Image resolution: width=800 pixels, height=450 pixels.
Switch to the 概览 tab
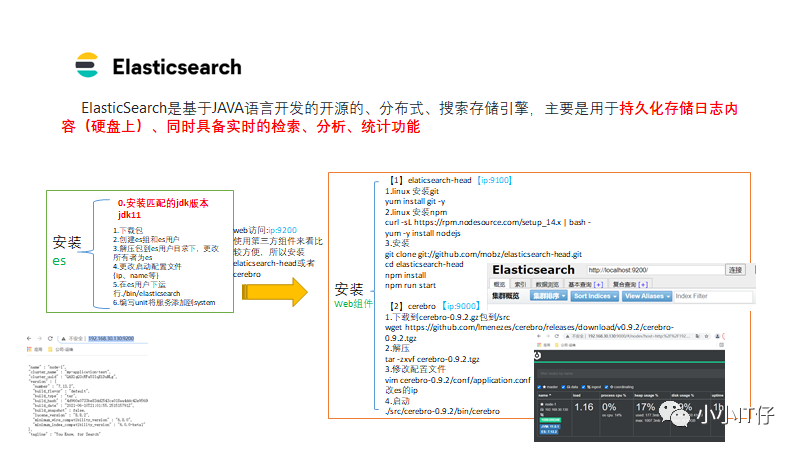point(499,284)
